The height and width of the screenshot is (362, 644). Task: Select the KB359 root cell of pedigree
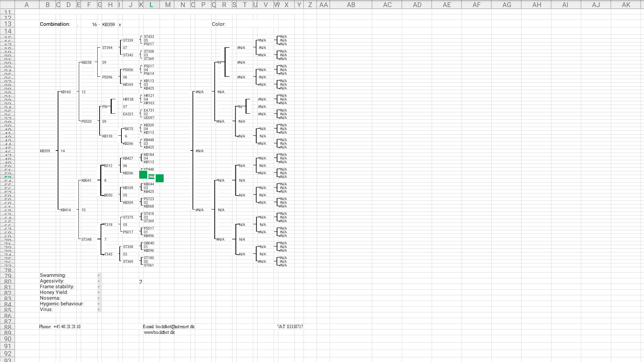point(45,151)
